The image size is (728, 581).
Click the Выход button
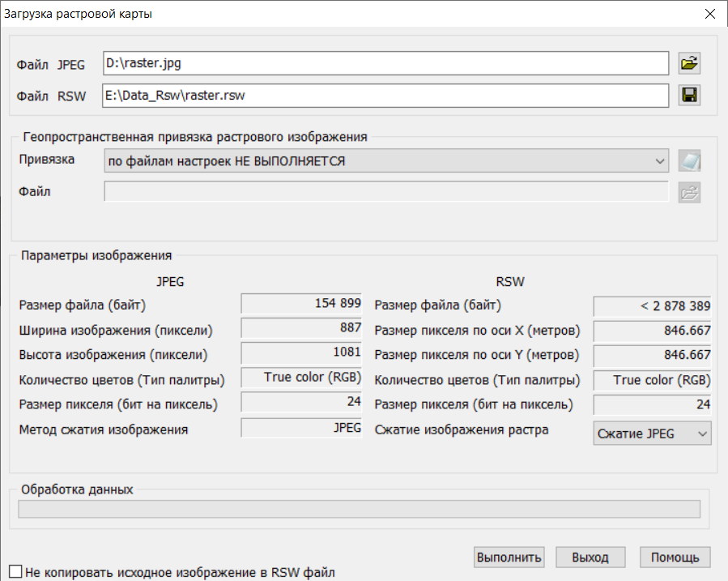click(x=589, y=558)
